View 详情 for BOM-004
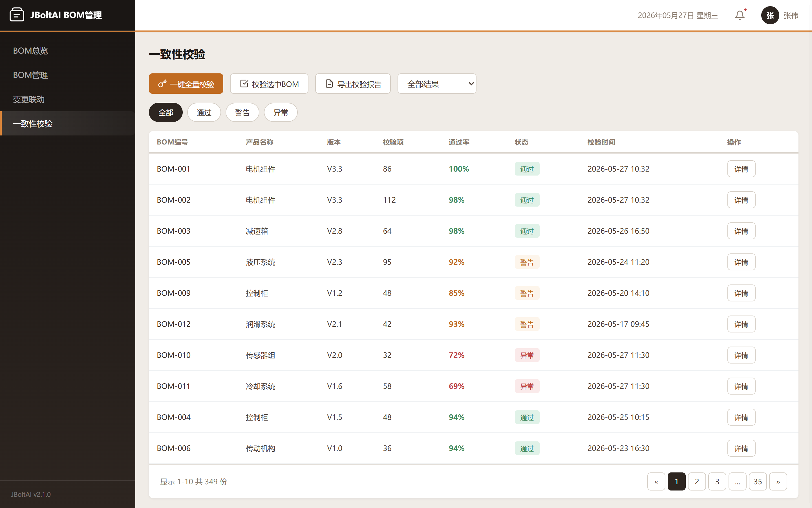Viewport: 812px width, 508px height. (741, 417)
